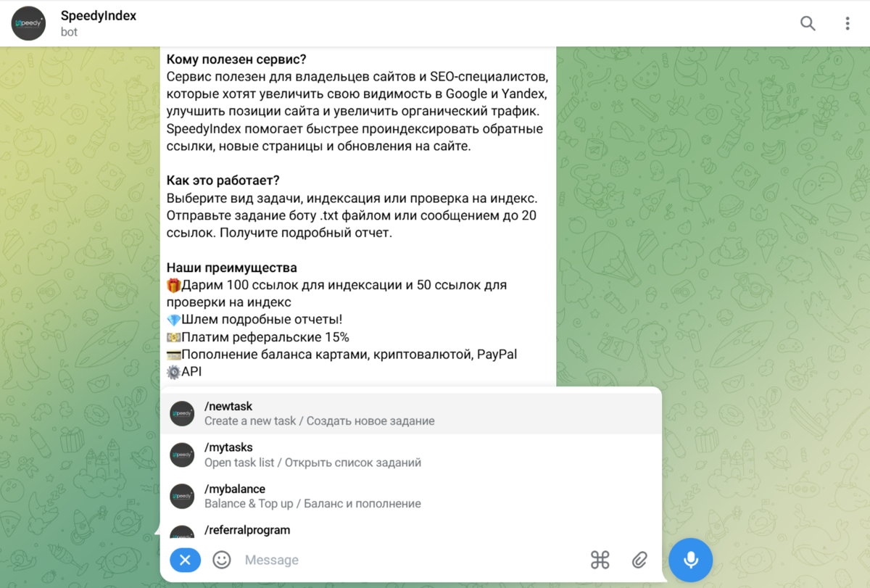Select the /referralprogram command
This screenshot has width=870, height=588.
tap(411, 528)
